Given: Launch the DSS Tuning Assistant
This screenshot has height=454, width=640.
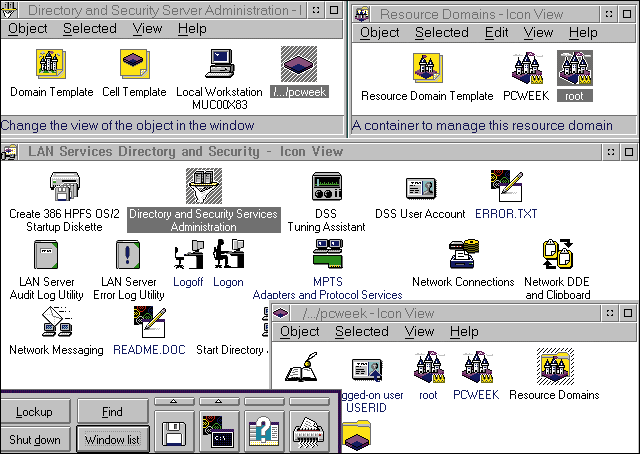Looking at the screenshot, I should [327, 186].
